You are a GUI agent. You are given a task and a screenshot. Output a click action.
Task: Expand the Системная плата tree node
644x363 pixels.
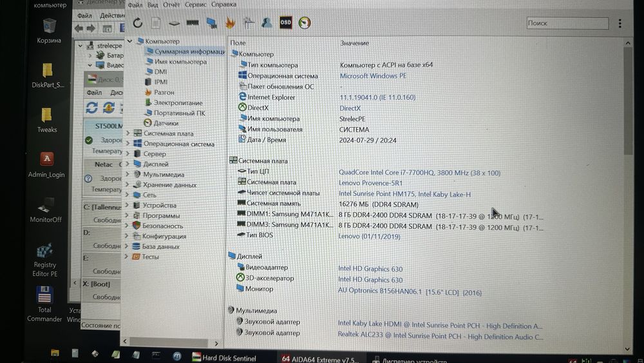[128, 133]
